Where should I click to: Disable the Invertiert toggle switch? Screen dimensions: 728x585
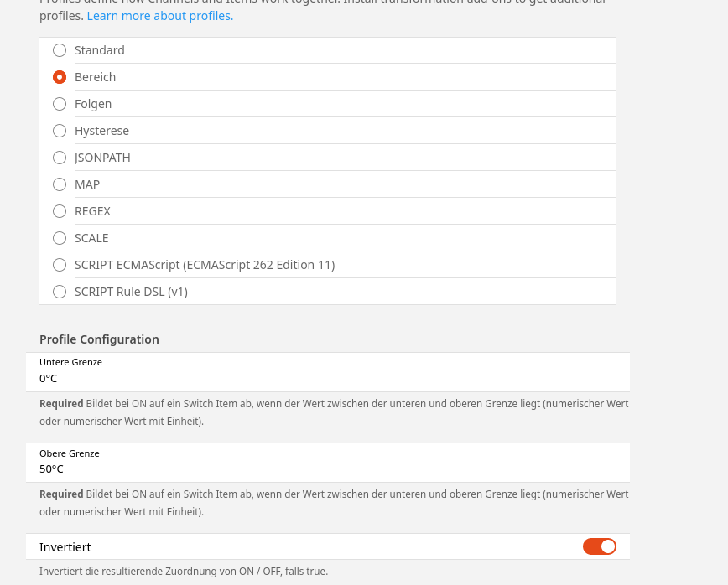599,546
